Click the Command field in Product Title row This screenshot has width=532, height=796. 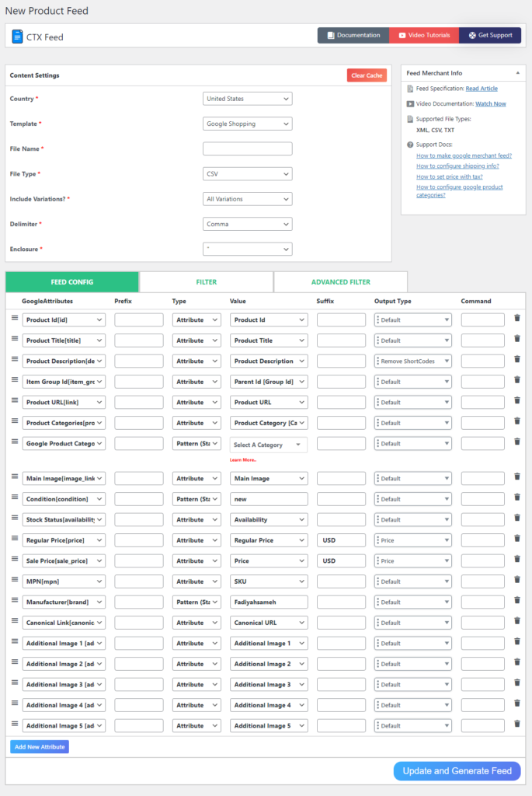pyautogui.click(x=483, y=340)
